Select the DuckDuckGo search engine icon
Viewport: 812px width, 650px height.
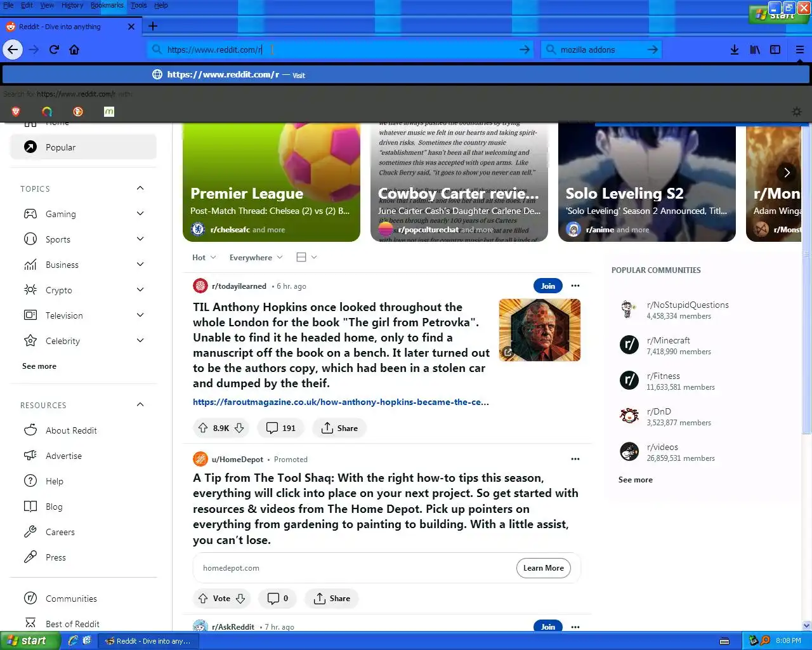pyautogui.click(x=78, y=112)
